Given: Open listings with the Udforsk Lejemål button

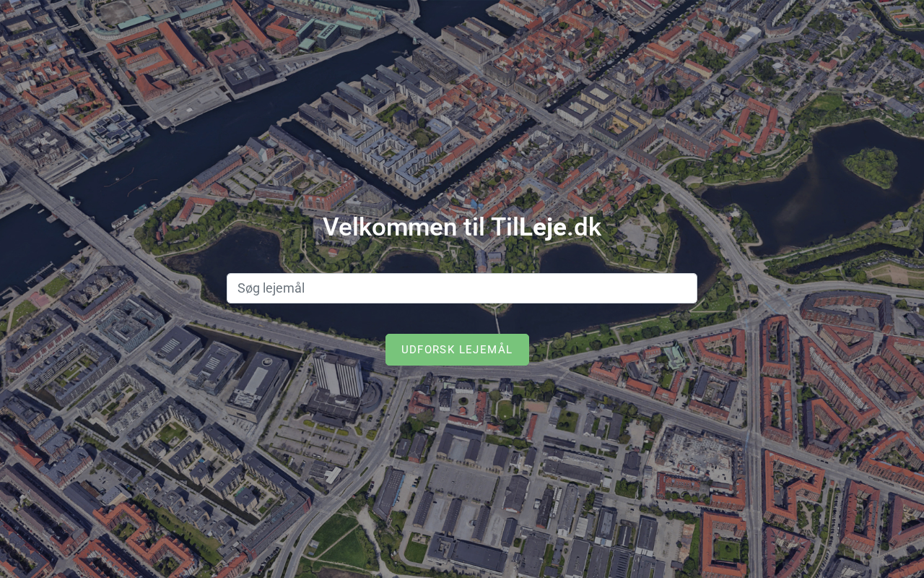Looking at the screenshot, I should 457,350.
